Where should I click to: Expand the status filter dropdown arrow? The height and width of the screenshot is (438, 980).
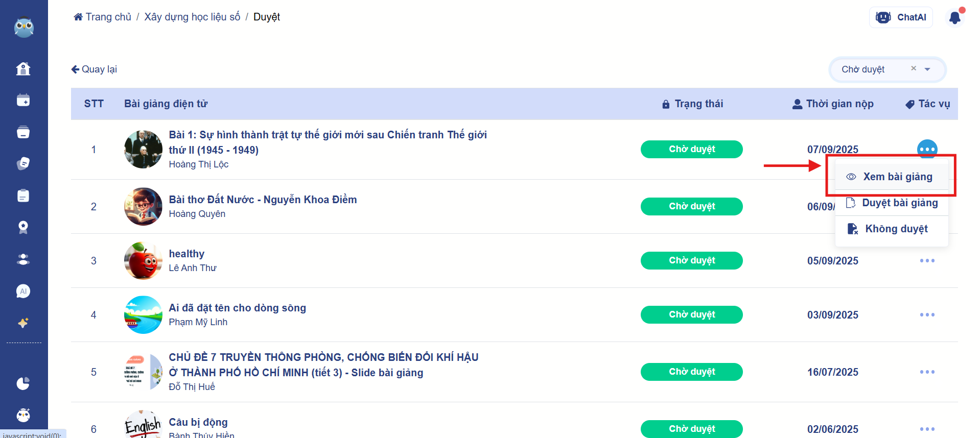[927, 69]
